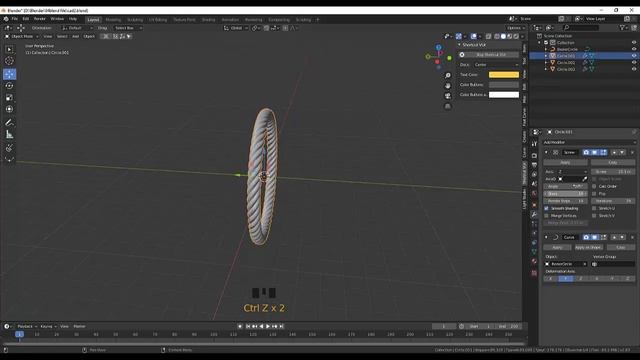
Task: Click Copy on the Screw modifier
Action: [x=613, y=162]
